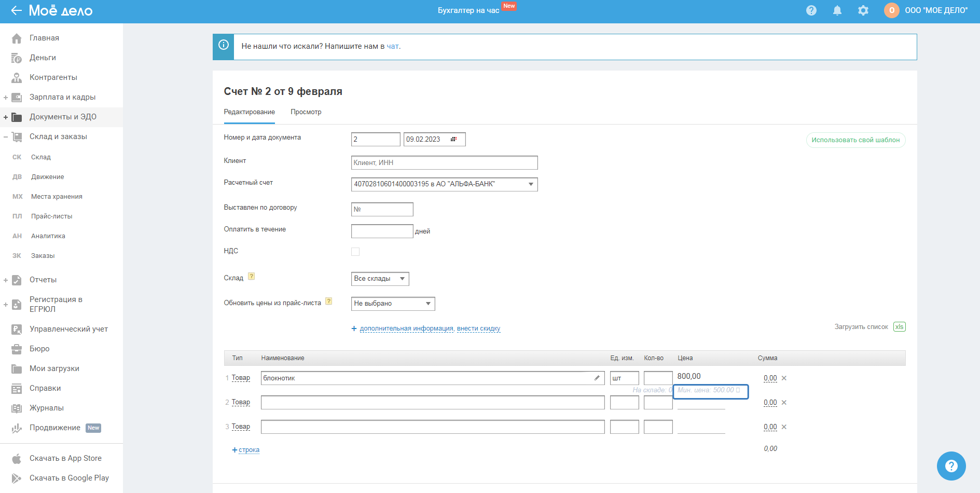
Task: Click the help question mark in header
Action: pos(811,10)
